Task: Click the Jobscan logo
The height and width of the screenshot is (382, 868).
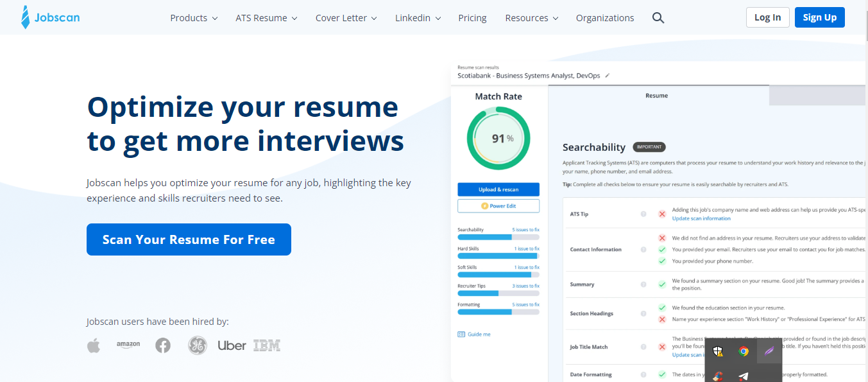Action: 51,18
